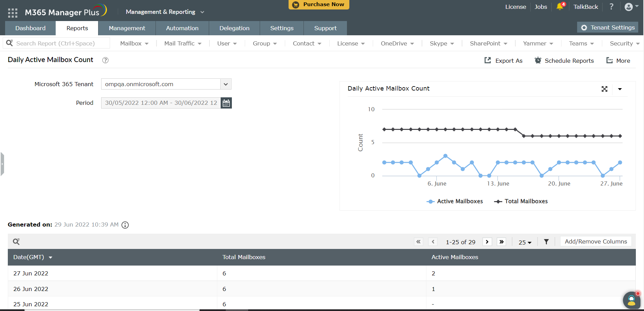Expand the OneDrive reports menu

398,43
